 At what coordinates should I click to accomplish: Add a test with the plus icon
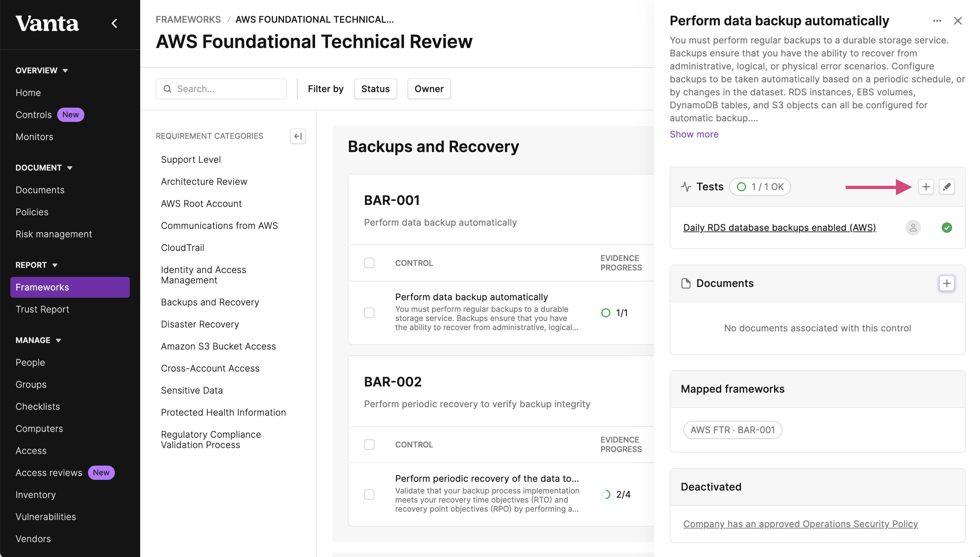pos(925,187)
